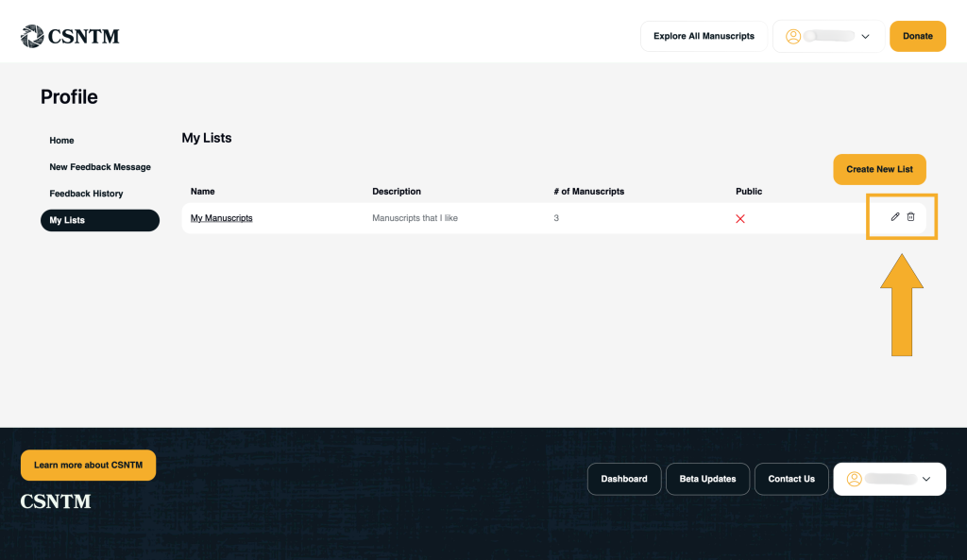The image size is (967, 560).
Task: Expand the header account dropdown chevron
Action: click(x=865, y=37)
